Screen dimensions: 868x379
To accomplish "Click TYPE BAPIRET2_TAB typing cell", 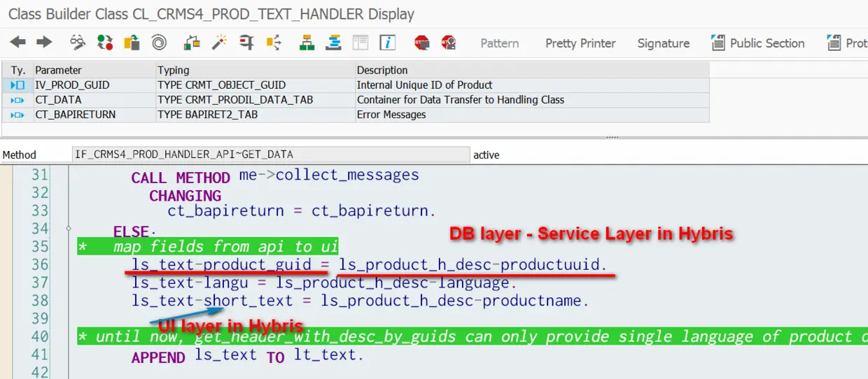I will point(255,115).
